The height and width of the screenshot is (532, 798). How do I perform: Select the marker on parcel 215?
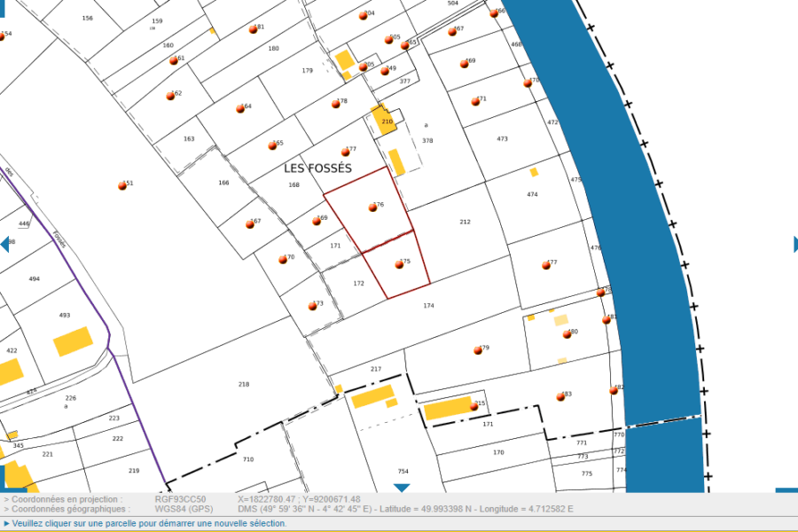473,406
